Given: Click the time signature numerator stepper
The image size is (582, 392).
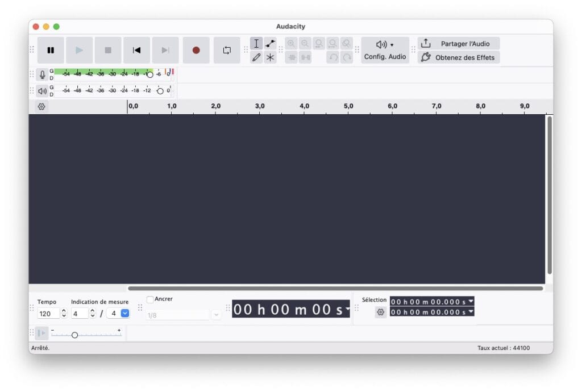Looking at the screenshot, I should click(x=93, y=314).
